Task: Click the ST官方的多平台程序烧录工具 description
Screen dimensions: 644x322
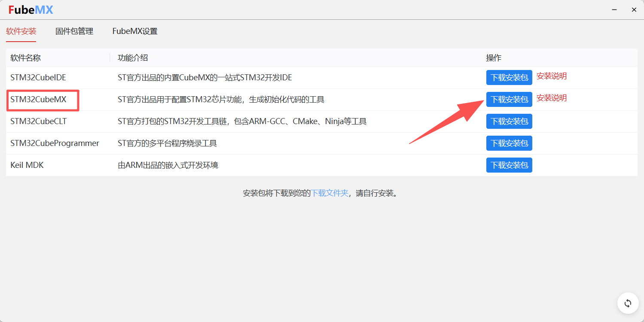Action: (x=167, y=143)
